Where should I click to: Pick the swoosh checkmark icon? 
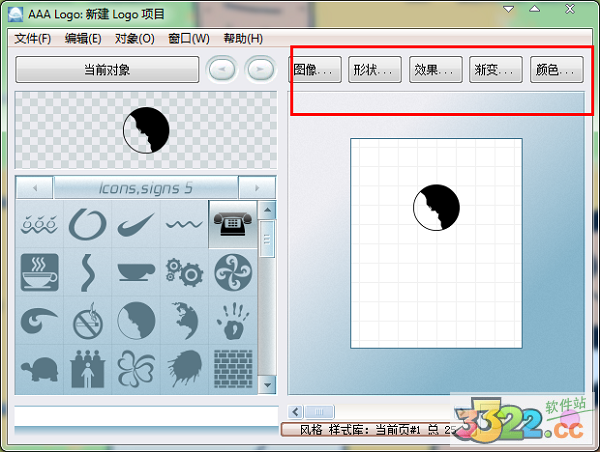click(x=136, y=224)
